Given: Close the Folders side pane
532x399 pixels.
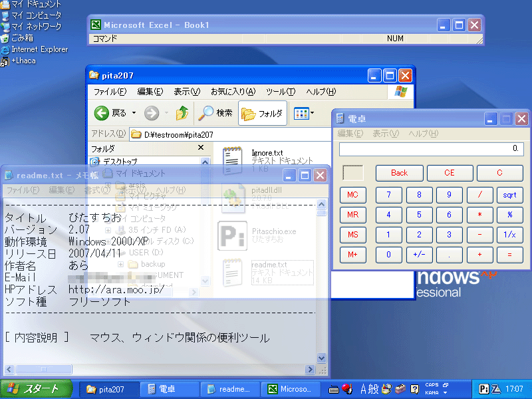Looking at the screenshot, I should [x=201, y=148].
